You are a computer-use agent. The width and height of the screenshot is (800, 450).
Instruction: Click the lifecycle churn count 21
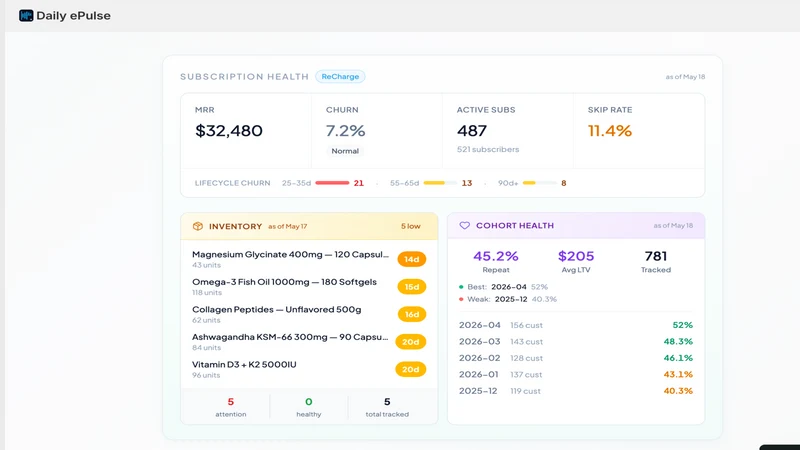coord(359,183)
